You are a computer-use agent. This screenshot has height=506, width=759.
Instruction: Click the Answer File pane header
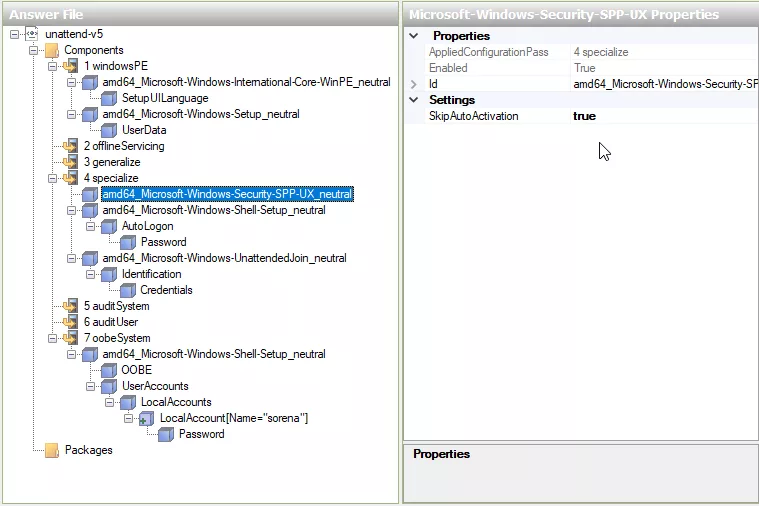coord(200,15)
